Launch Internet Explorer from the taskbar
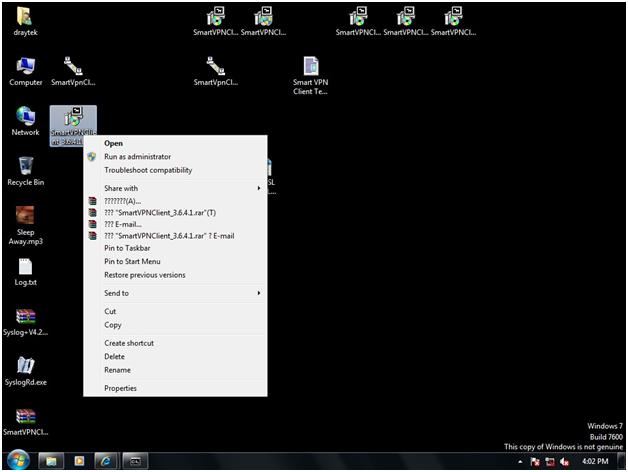This screenshot has height=472, width=628. 106,461
